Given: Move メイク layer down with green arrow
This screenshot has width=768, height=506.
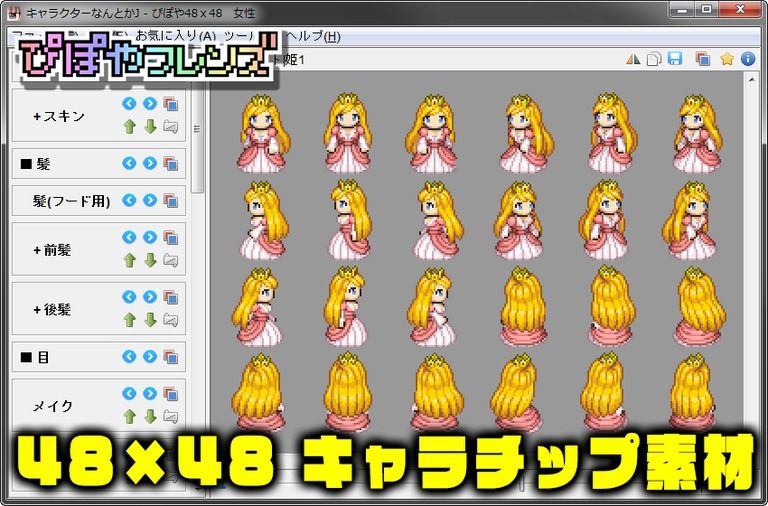Looking at the screenshot, I should (x=150, y=416).
